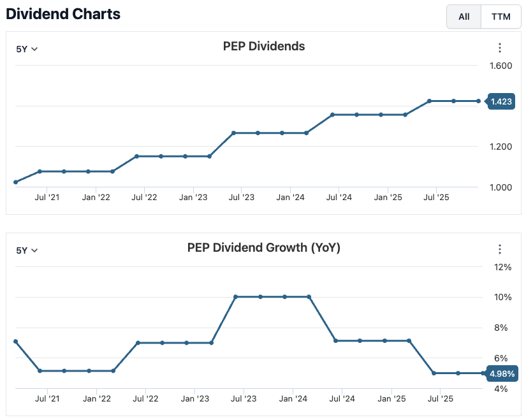Viewport: 526px width, 420px height.
Task: Click the 1.600 y-axis label
Action: point(501,66)
